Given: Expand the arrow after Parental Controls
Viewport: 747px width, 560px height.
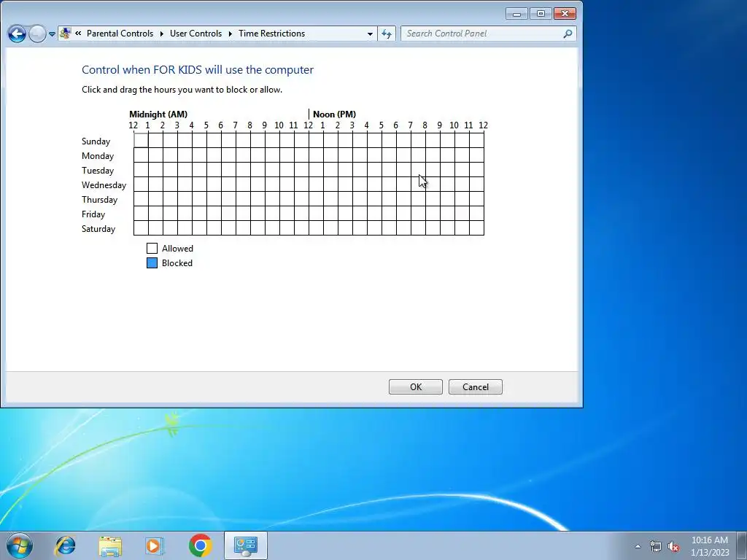Looking at the screenshot, I should click(161, 34).
